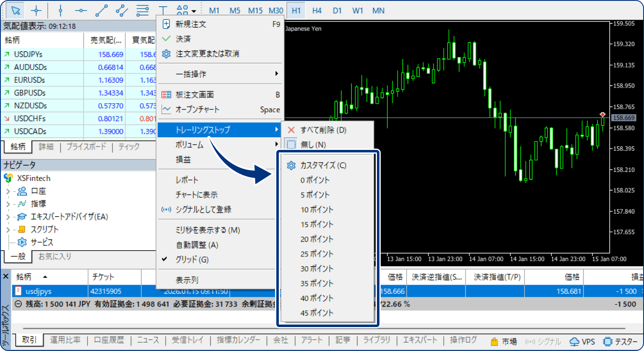Select the text annotation tool
This screenshot has width=644, height=351.
[163, 10]
